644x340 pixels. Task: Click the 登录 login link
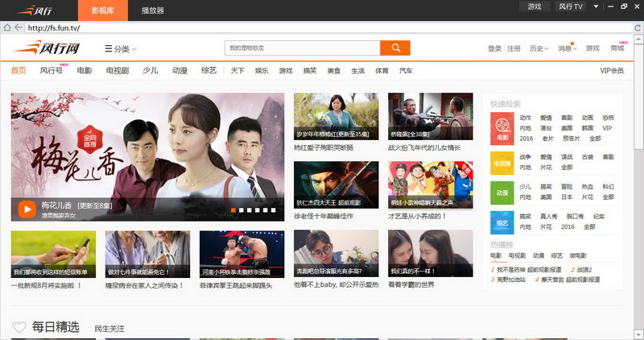494,49
